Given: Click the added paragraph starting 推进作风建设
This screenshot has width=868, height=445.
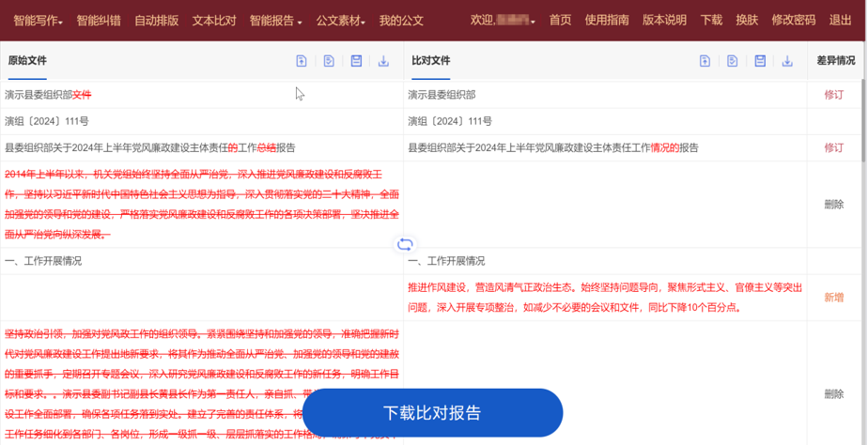Looking at the screenshot, I should pos(605,298).
